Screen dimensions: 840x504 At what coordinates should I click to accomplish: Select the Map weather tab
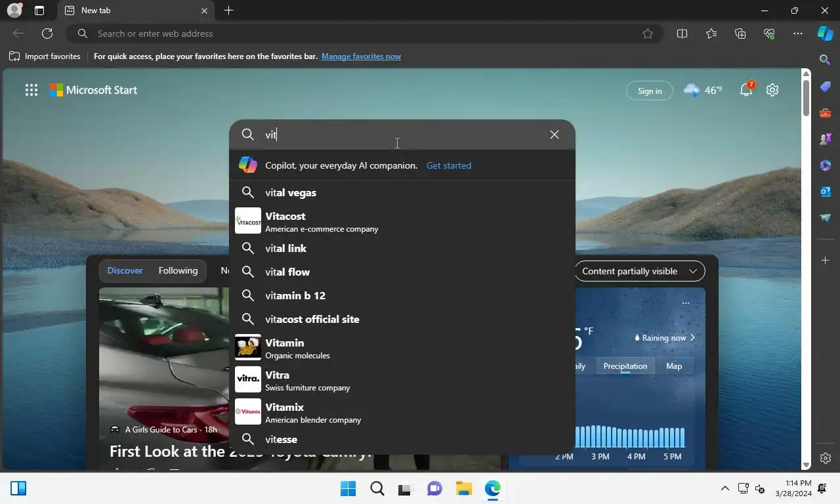674,366
